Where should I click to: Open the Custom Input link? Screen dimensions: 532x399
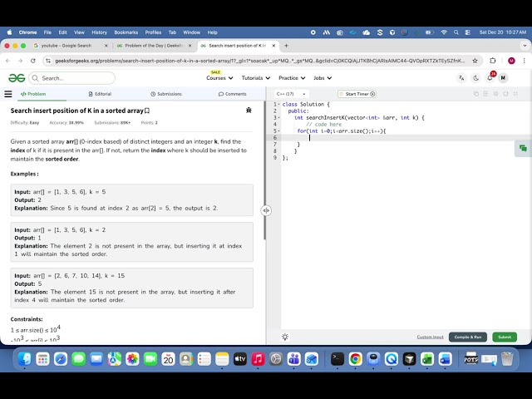430,337
